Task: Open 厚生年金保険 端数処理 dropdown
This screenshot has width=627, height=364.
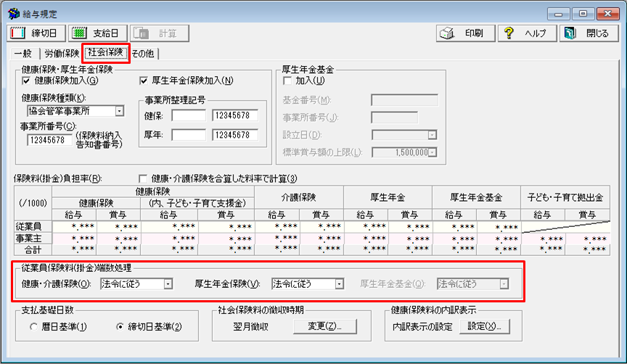Action: [x=338, y=284]
